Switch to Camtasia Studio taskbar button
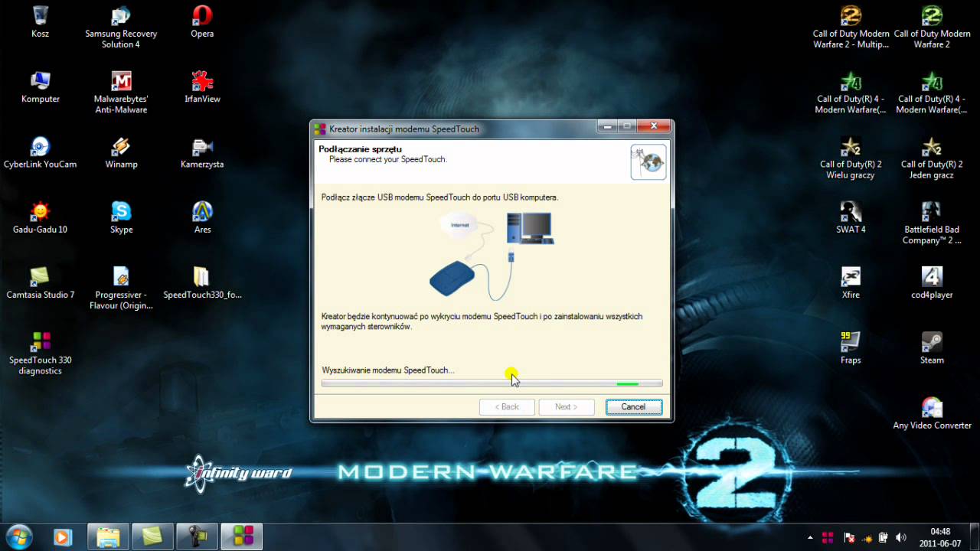Viewport: 980px width, 551px height. (152, 536)
